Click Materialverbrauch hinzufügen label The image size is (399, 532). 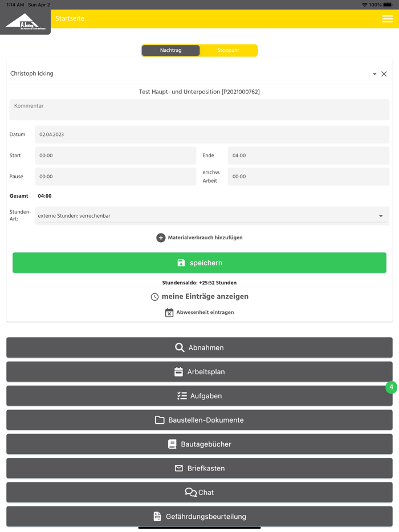205,238
